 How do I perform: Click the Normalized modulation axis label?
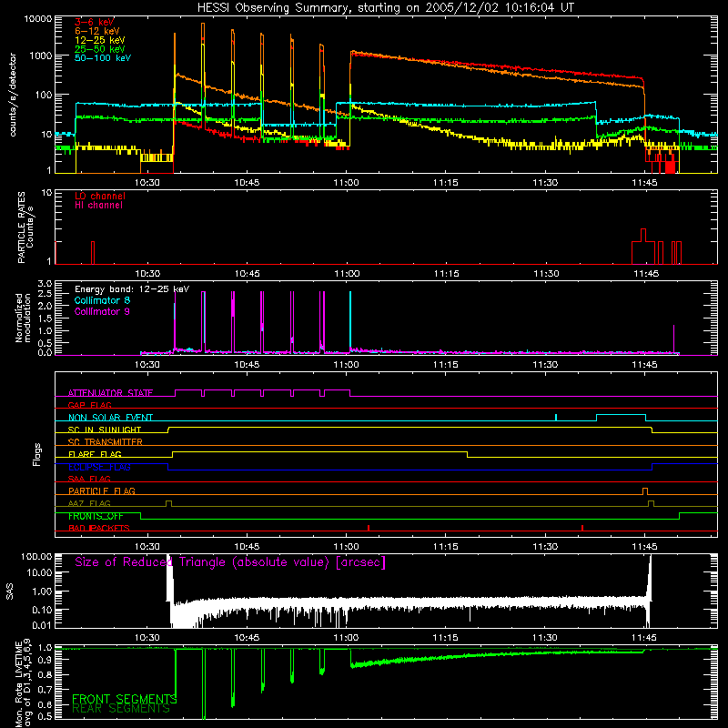coord(24,318)
